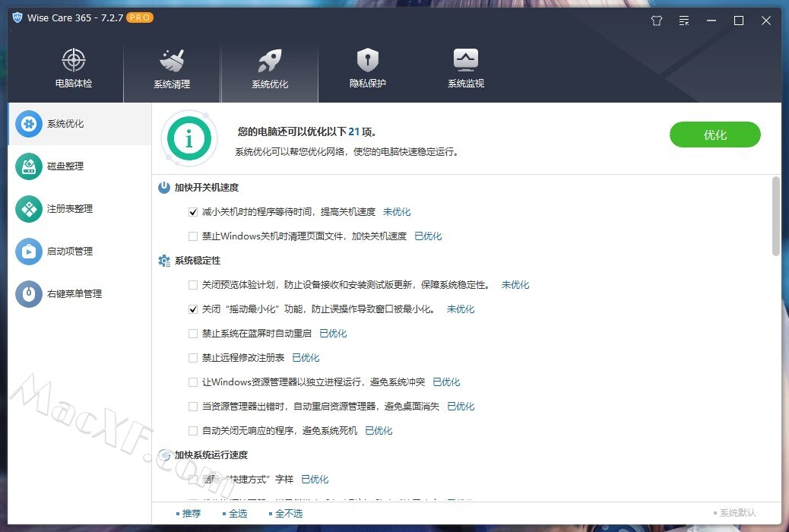Open the 注册表整理 registry defrag icon
This screenshot has height=532, width=789.
29,209
